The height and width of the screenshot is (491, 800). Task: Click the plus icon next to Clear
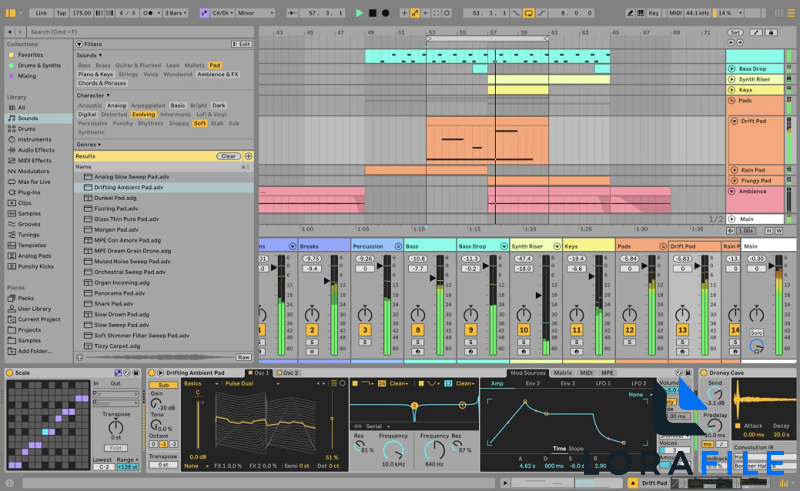click(248, 156)
